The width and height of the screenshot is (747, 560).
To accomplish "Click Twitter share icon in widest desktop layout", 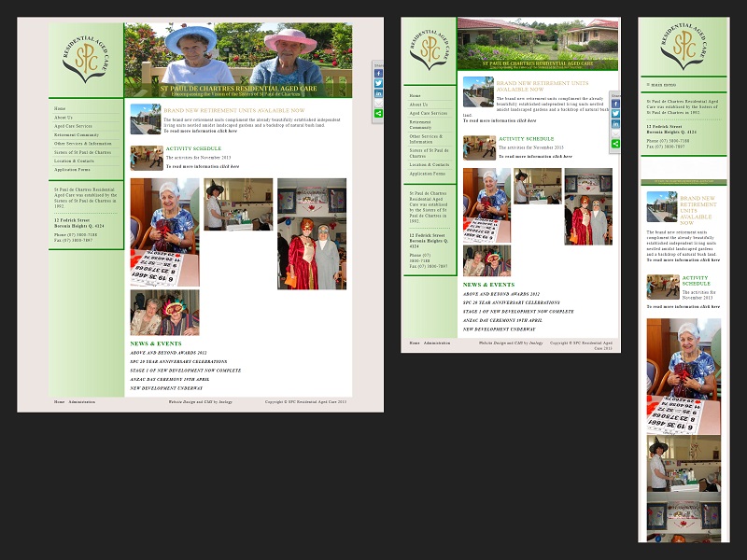I will [378, 83].
